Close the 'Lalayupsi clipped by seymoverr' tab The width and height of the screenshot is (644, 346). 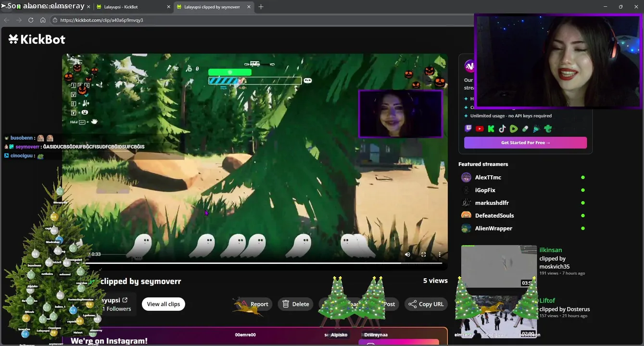tap(249, 7)
